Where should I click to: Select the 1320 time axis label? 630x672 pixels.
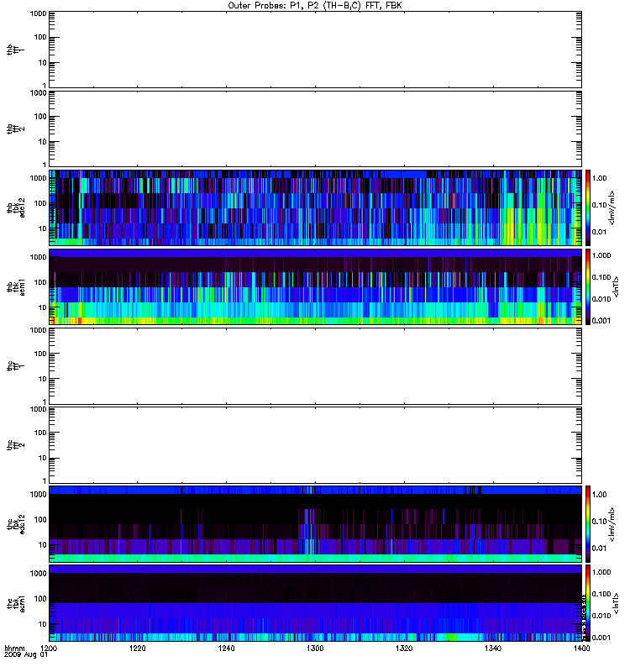pyautogui.click(x=404, y=649)
